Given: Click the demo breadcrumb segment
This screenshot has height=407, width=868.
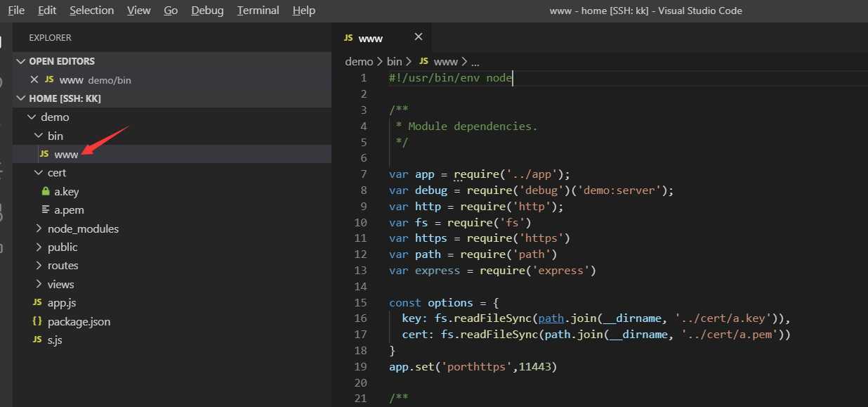Looking at the screenshot, I should [x=359, y=61].
